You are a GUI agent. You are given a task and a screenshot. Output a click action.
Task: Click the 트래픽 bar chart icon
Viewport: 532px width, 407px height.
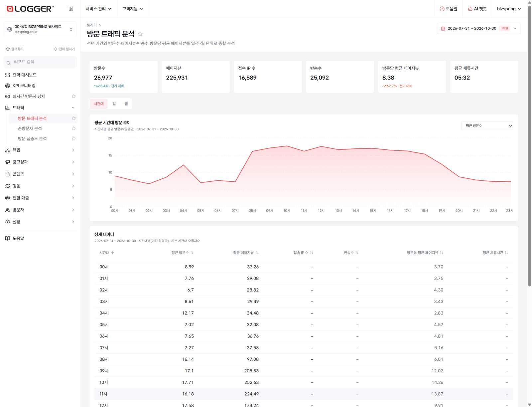click(8, 108)
